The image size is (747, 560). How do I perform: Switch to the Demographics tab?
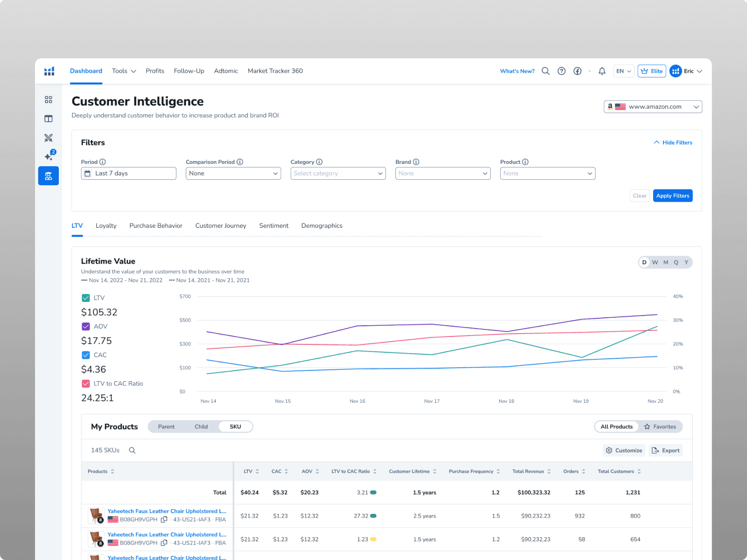pyautogui.click(x=322, y=226)
